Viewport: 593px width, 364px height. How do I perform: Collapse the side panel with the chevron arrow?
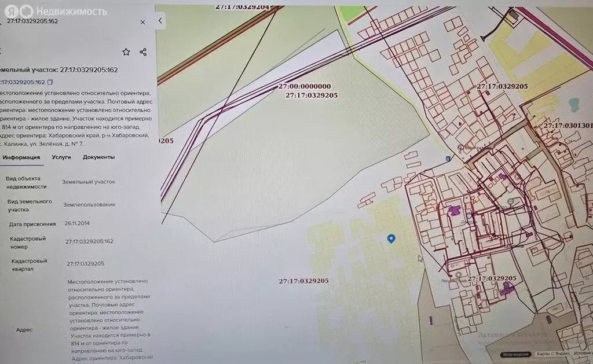click(x=160, y=20)
